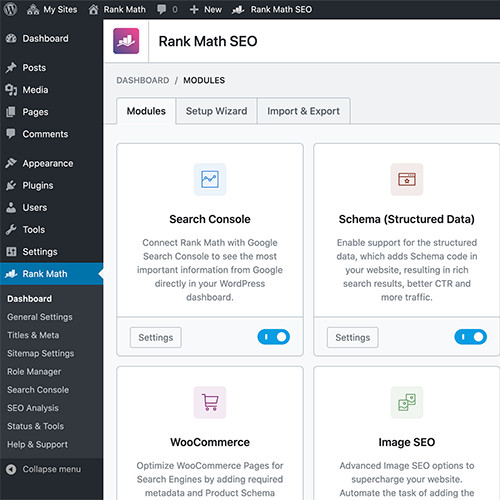
Task: Open Titles & Meta submenu item
Action: point(33,335)
